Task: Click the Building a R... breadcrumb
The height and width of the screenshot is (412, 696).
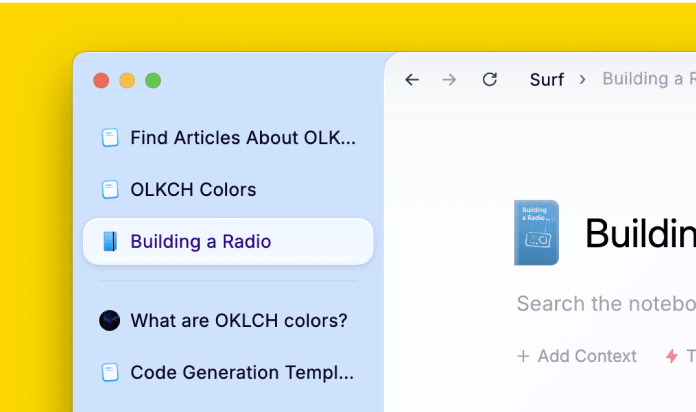Action: pyautogui.click(x=648, y=80)
